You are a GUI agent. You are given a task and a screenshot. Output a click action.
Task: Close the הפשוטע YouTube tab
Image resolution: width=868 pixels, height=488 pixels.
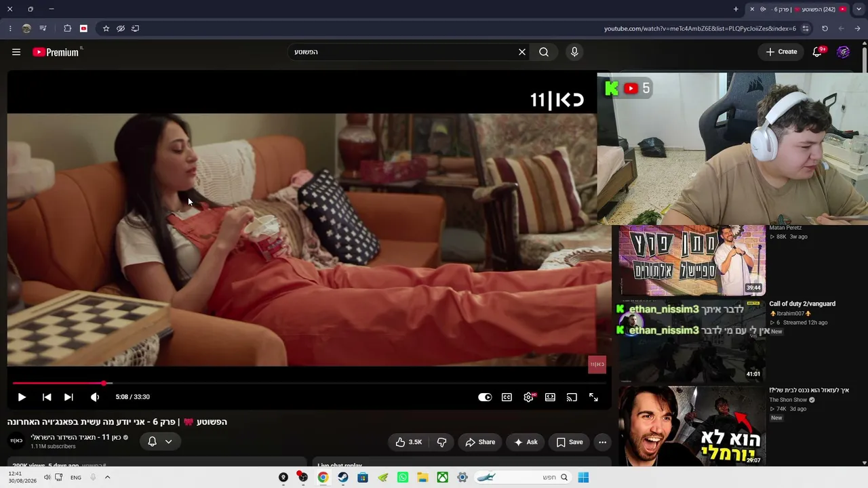752,9
